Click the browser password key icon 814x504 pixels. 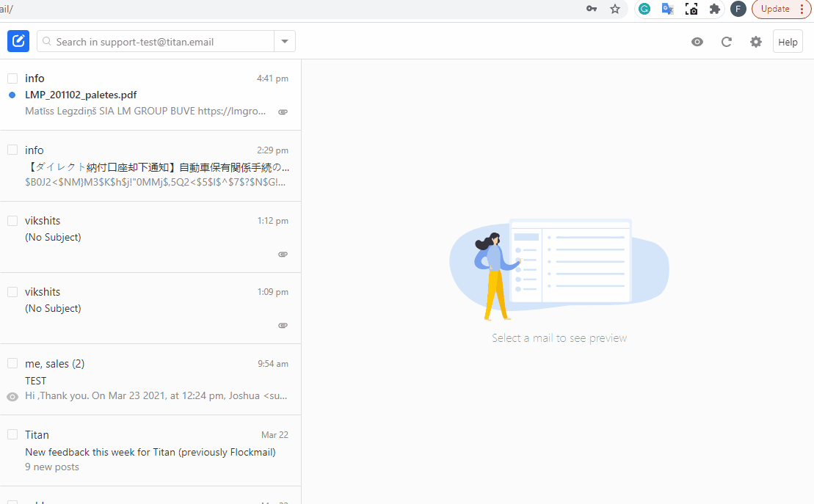coord(592,9)
